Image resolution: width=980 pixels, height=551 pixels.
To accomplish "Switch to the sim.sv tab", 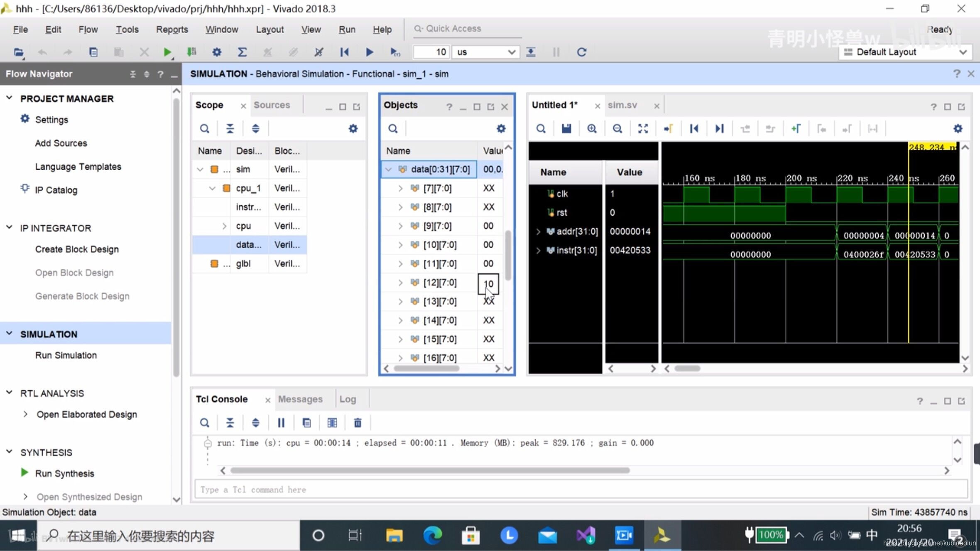I will (622, 105).
